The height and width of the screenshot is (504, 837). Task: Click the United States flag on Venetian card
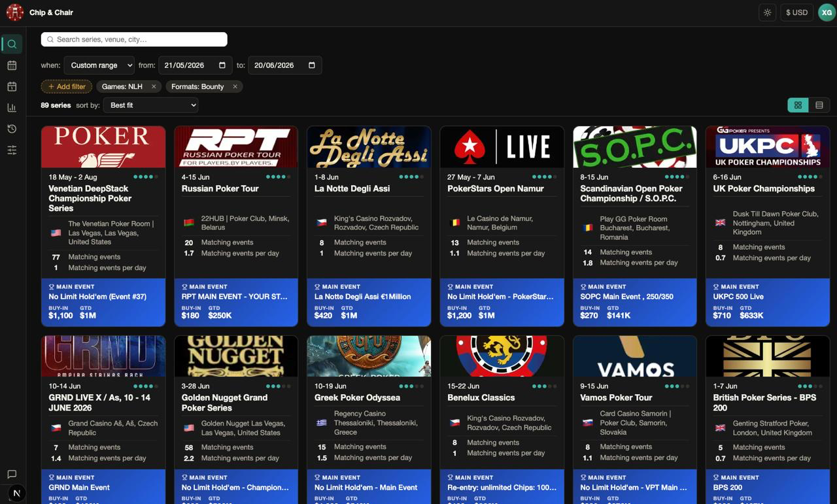click(56, 233)
